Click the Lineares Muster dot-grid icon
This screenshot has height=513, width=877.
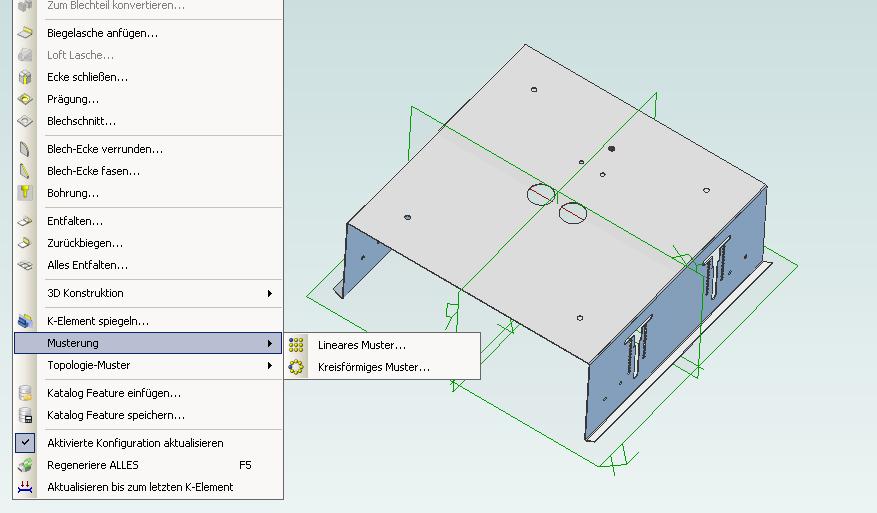[296, 345]
